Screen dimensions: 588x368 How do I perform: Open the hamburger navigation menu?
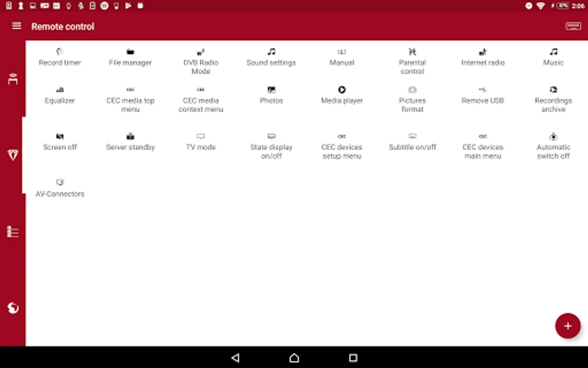[x=16, y=26]
